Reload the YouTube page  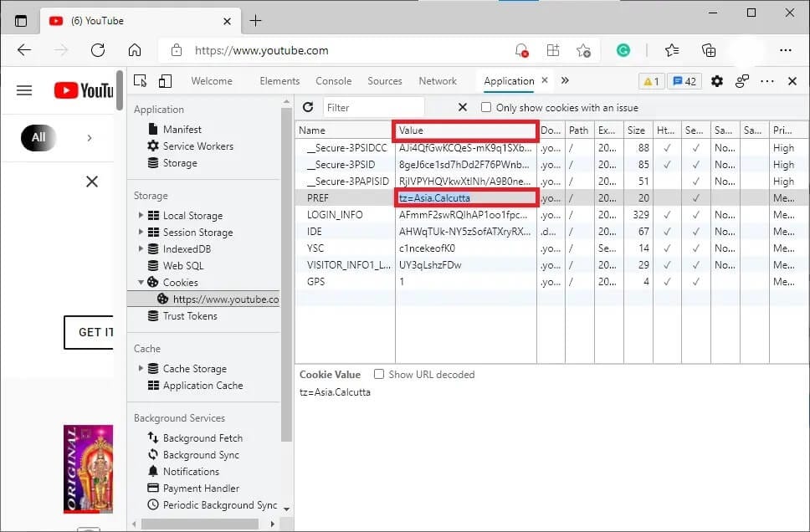98,50
